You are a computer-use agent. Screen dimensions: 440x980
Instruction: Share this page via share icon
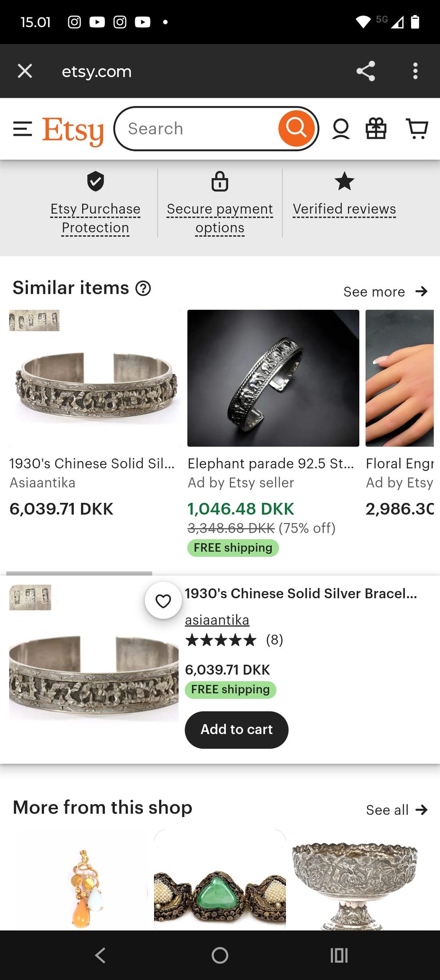point(366,71)
